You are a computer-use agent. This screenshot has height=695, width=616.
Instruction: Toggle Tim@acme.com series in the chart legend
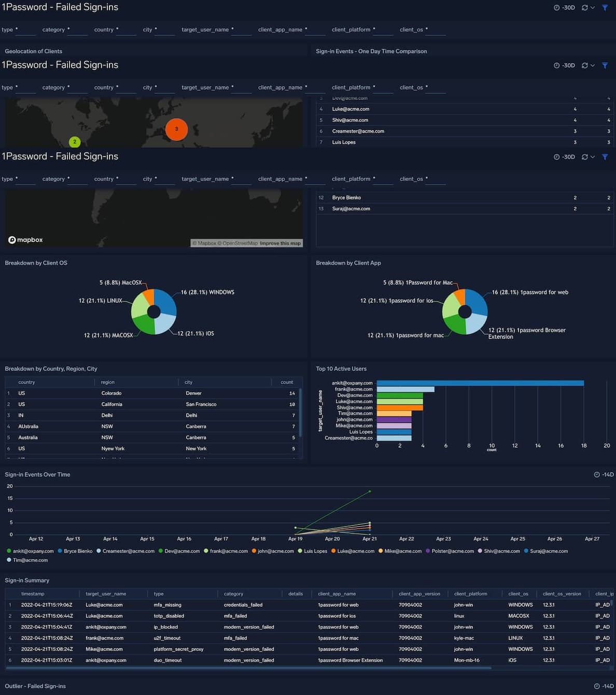coord(27,560)
